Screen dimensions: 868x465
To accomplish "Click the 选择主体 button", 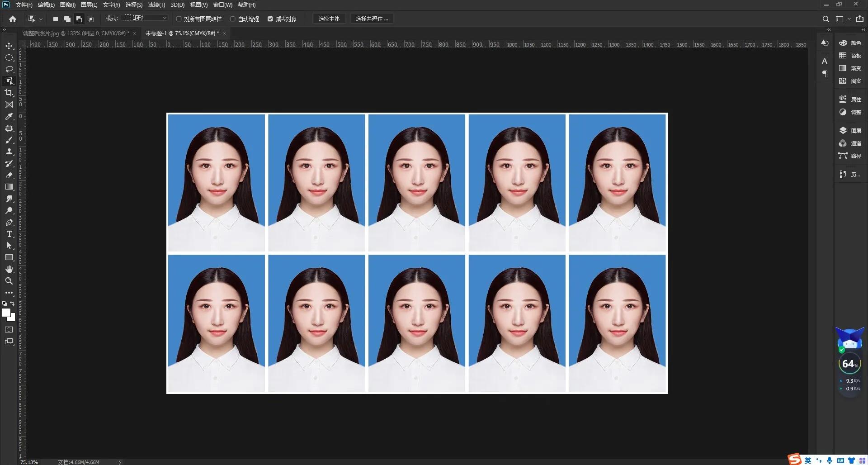I will pos(329,19).
